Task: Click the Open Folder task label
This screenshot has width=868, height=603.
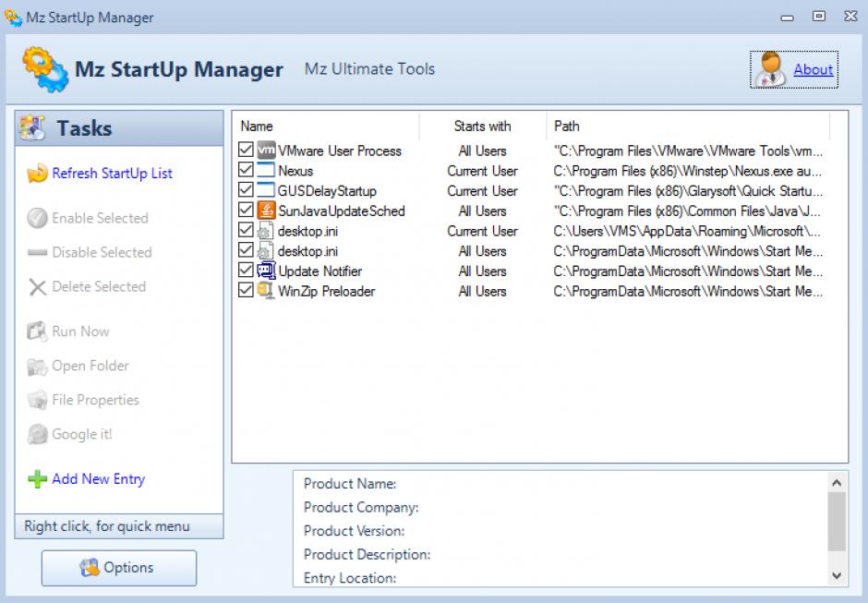Action: pyautogui.click(x=90, y=366)
